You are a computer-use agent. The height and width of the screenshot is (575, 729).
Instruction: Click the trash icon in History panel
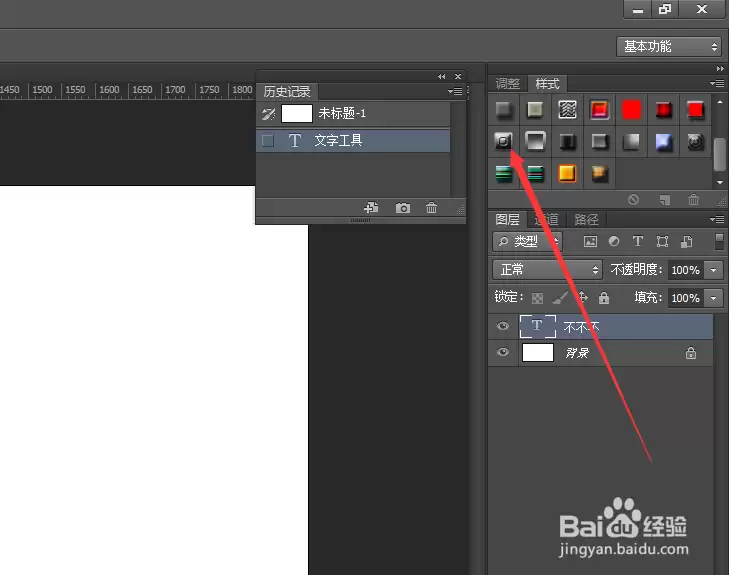click(431, 208)
